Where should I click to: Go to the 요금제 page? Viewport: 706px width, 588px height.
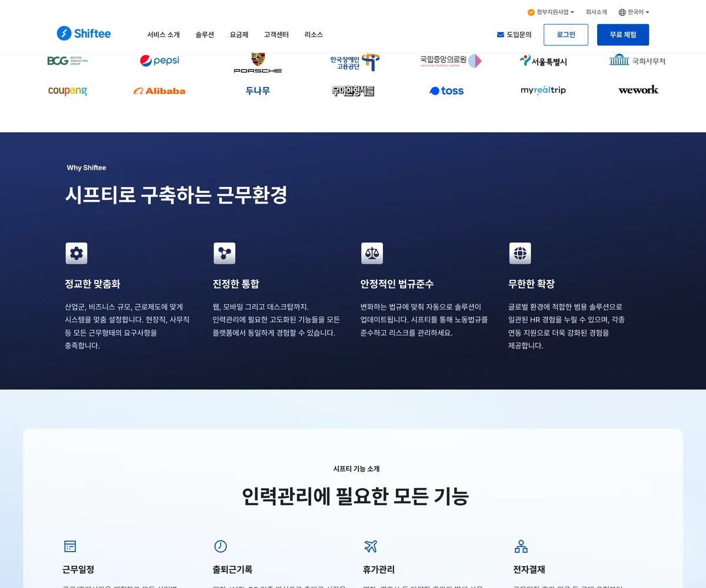tap(239, 35)
